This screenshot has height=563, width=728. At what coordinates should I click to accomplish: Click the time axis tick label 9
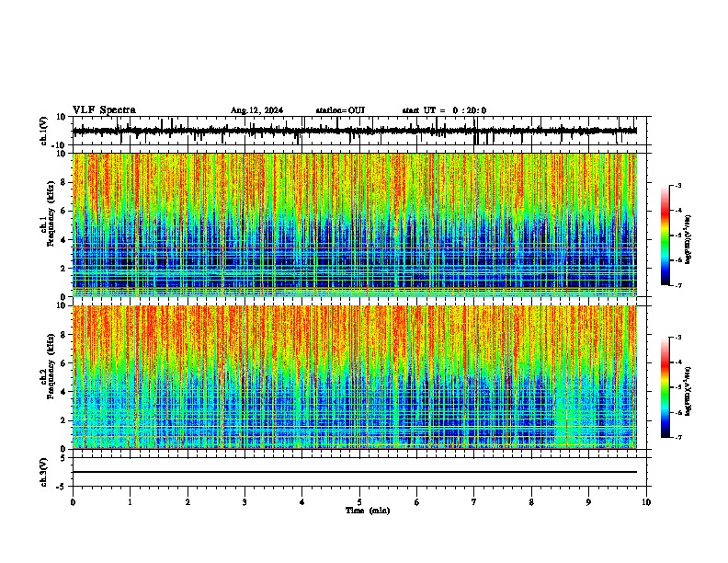[x=588, y=502]
